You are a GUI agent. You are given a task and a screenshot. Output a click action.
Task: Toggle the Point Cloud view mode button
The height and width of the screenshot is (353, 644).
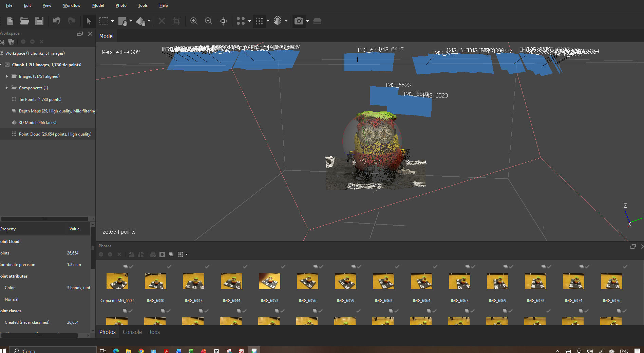(259, 21)
